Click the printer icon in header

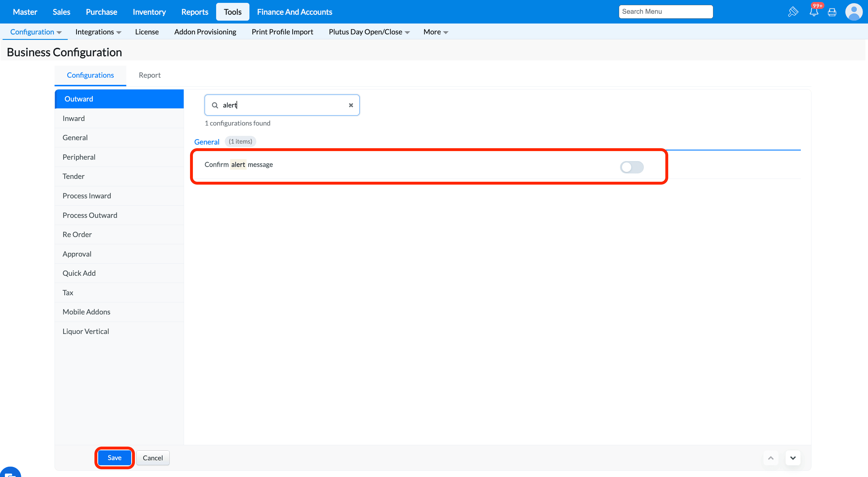832,12
